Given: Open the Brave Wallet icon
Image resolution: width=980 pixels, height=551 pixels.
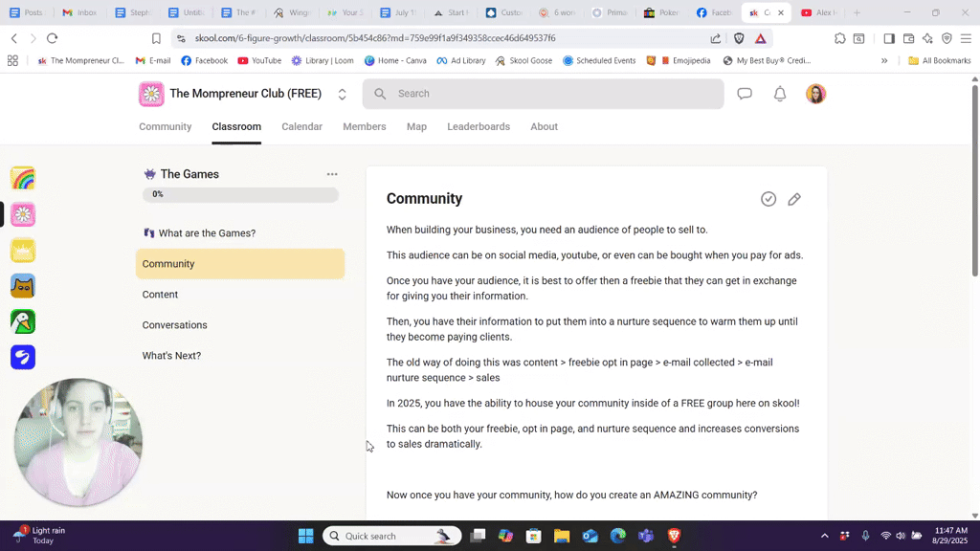Looking at the screenshot, I should (x=909, y=38).
